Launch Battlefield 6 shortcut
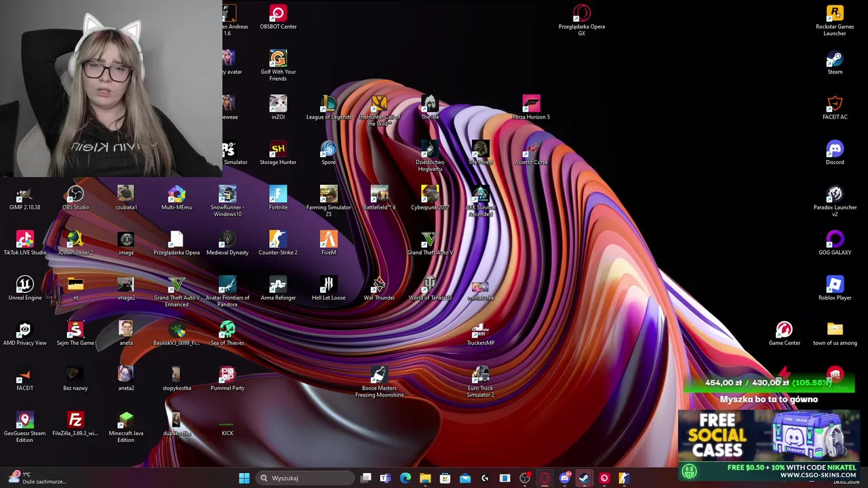 379,199
